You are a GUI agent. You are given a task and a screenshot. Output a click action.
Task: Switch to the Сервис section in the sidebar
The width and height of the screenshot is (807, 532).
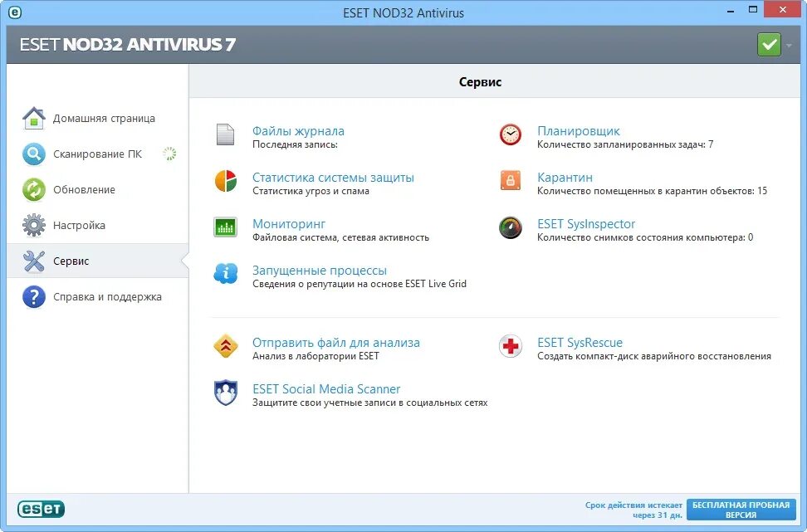71,261
